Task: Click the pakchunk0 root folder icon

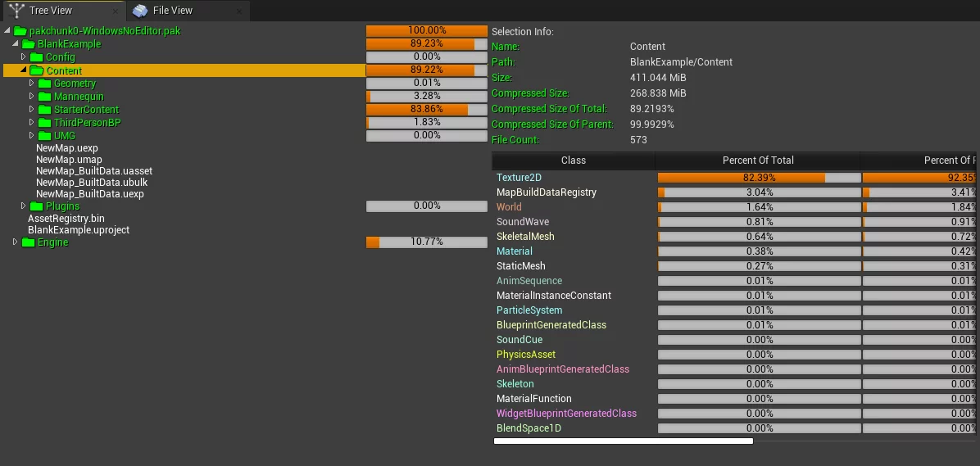Action: 20,31
